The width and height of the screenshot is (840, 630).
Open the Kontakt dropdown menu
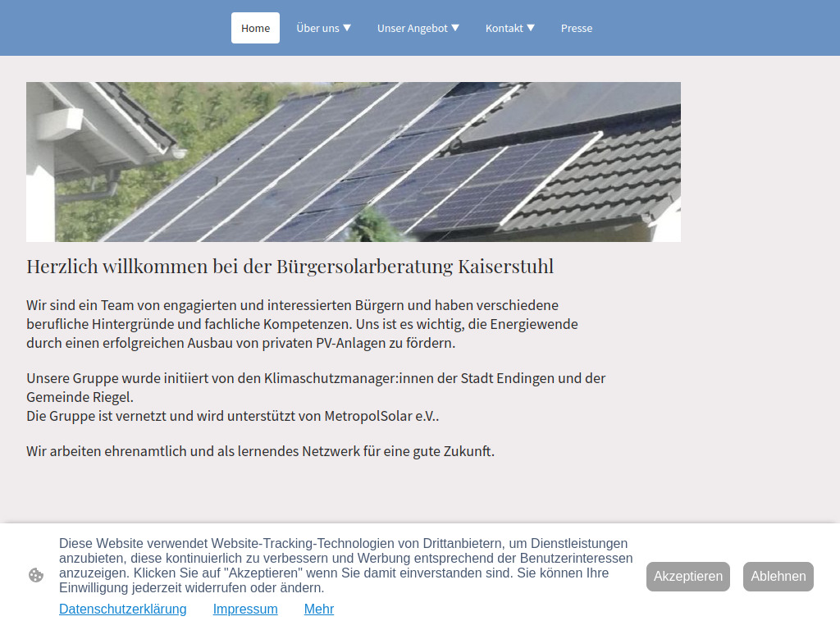click(509, 28)
